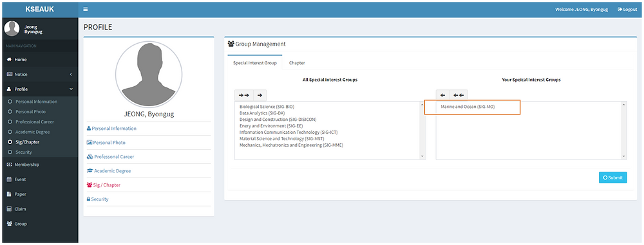The height and width of the screenshot is (245, 644).
Task: Click the Submit button
Action: tap(613, 177)
